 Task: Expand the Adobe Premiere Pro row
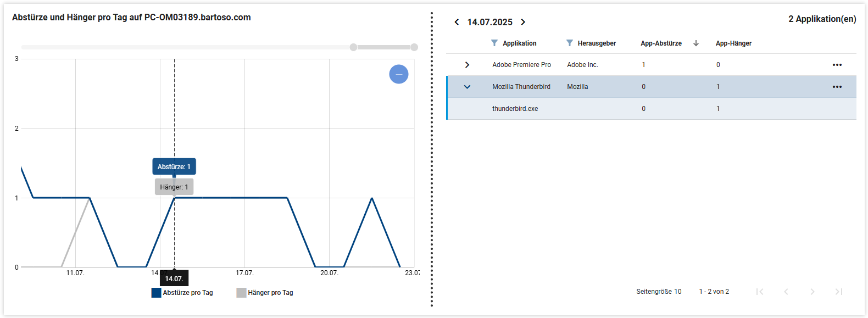point(467,65)
